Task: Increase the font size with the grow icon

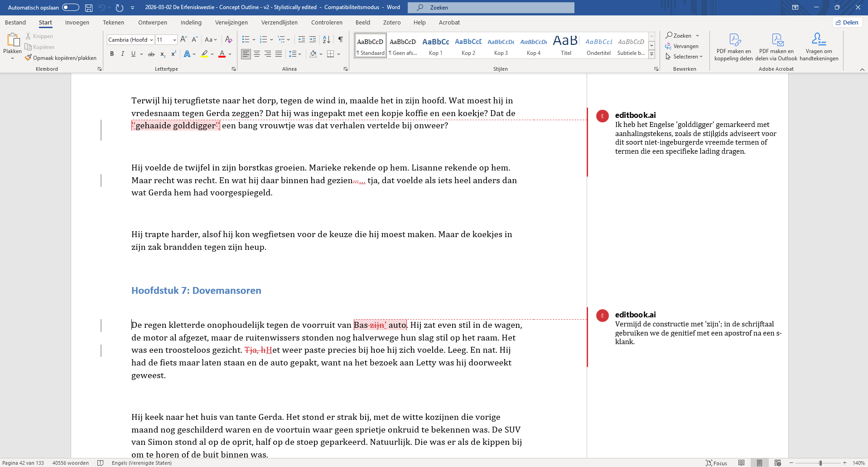Action: [183, 40]
